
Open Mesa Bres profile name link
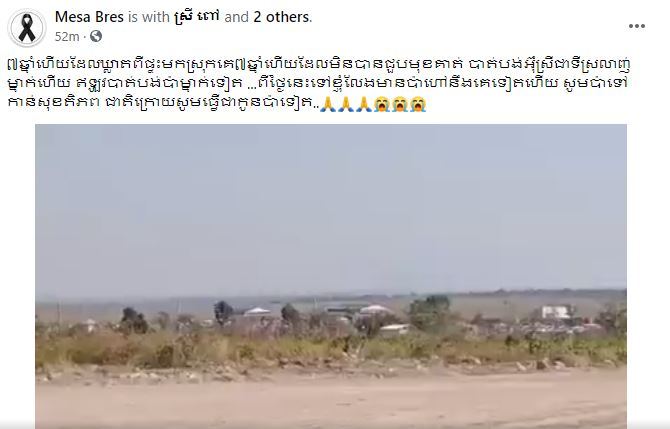coord(89,17)
